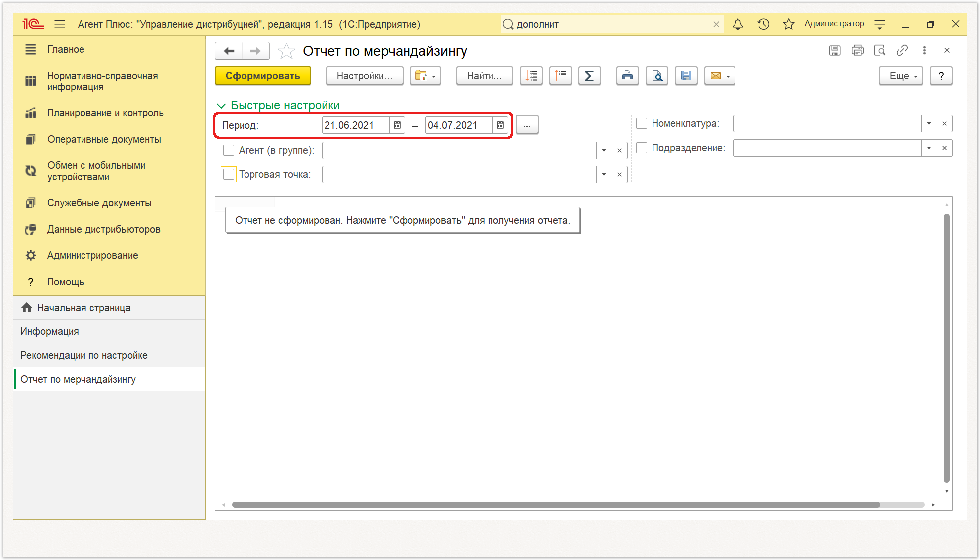This screenshot has width=980, height=560.
Task: Open Данные дистрибьюторов section
Action: [x=103, y=229]
